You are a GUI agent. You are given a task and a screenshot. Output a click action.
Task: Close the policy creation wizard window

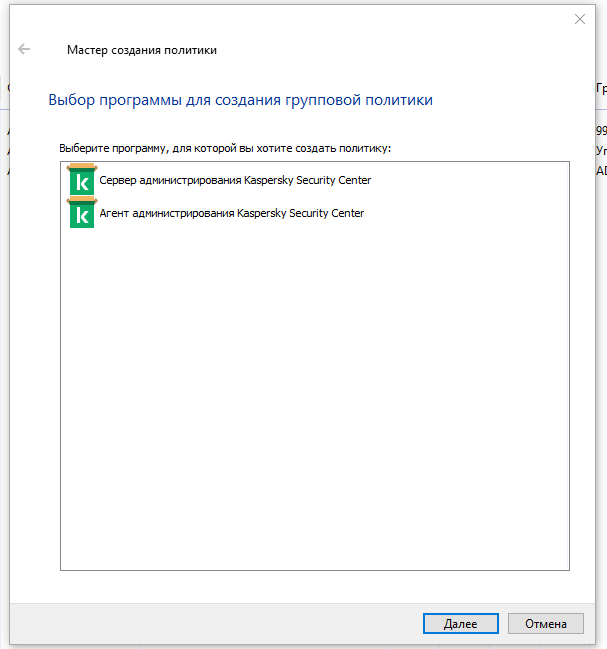point(580,19)
